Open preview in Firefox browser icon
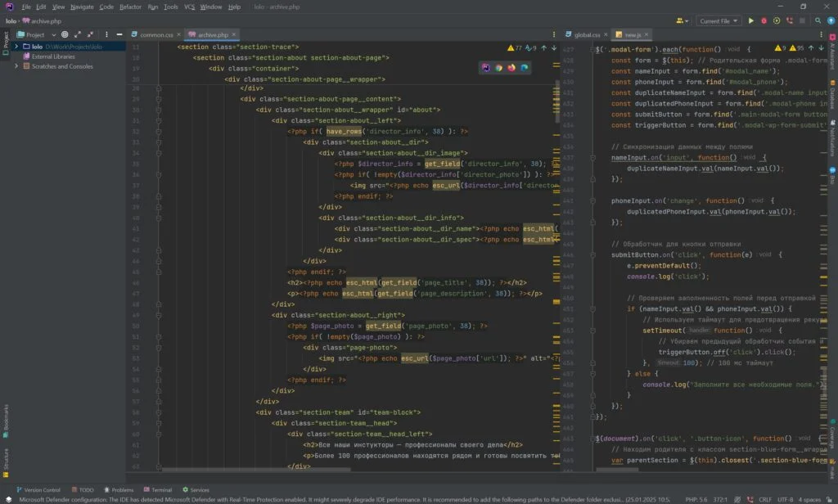The width and height of the screenshot is (838, 504). [x=511, y=68]
